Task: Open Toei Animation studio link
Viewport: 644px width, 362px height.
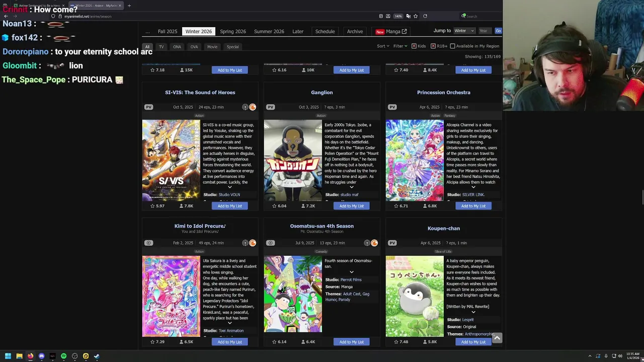Action: (x=231, y=331)
